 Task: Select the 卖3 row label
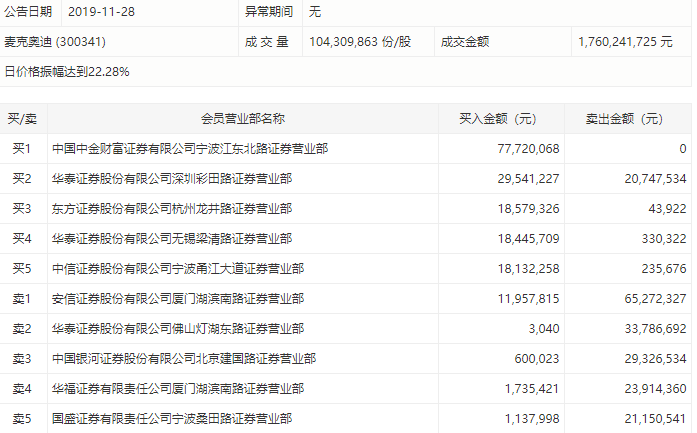(22, 359)
